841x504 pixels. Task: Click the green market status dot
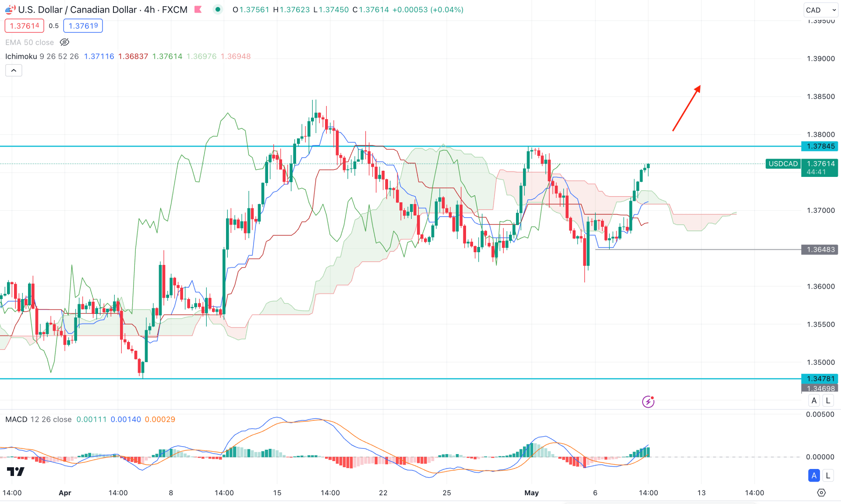tap(218, 9)
